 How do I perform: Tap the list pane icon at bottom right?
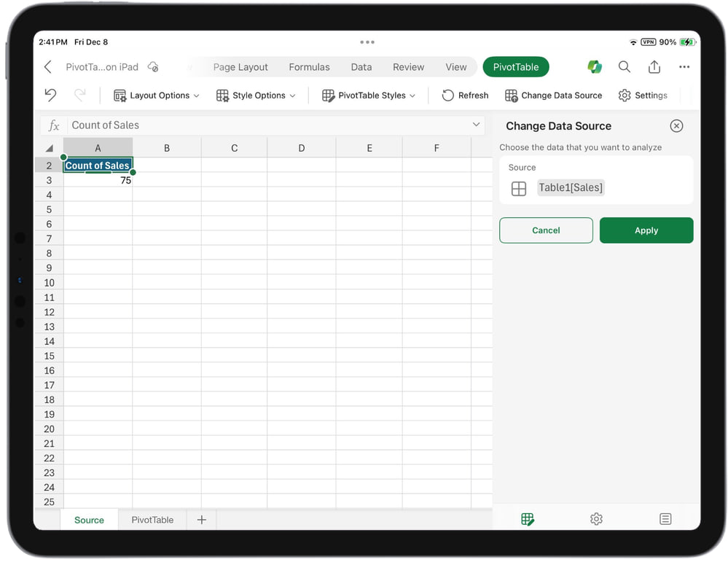point(665,519)
